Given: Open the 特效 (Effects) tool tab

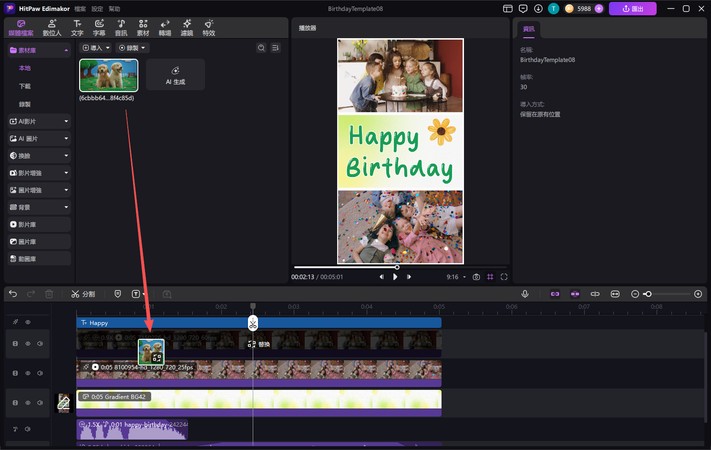Looking at the screenshot, I should [208, 27].
